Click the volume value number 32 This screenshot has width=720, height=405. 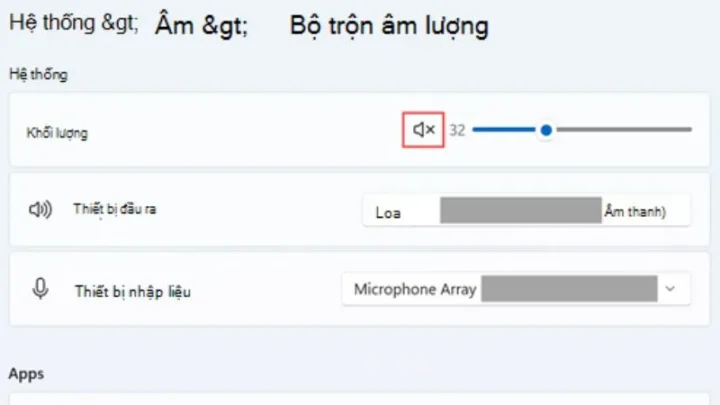[x=457, y=130]
